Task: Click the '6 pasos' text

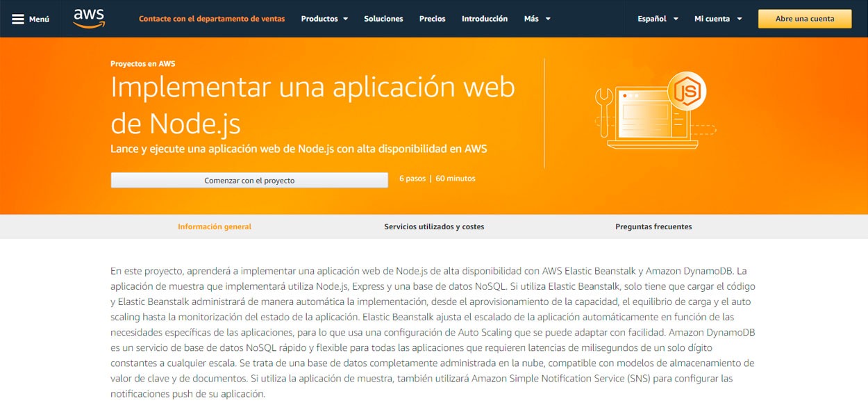Action: click(x=412, y=179)
